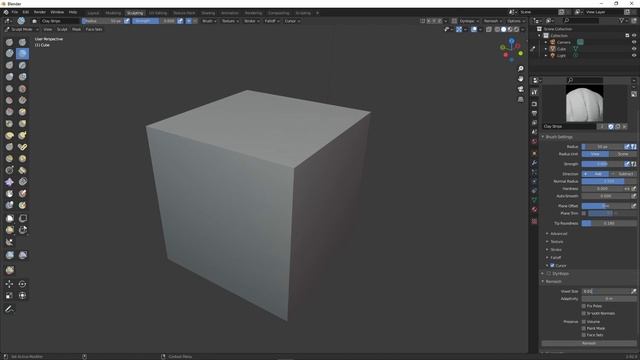Switch perspective/orthographic grid icon
The width and height of the screenshot is (640, 360).
point(520,99)
